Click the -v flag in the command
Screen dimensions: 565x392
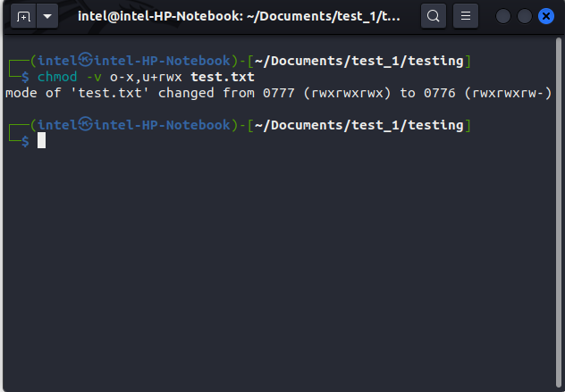click(93, 77)
